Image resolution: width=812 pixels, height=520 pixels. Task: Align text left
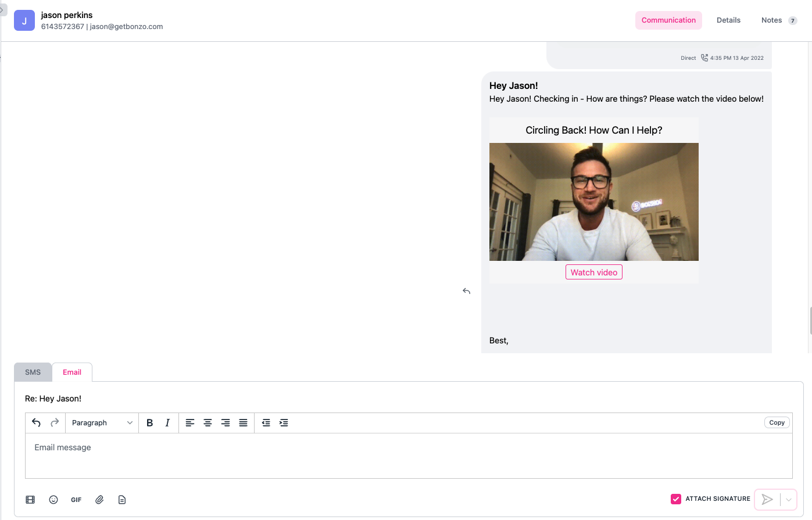coord(190,423)
